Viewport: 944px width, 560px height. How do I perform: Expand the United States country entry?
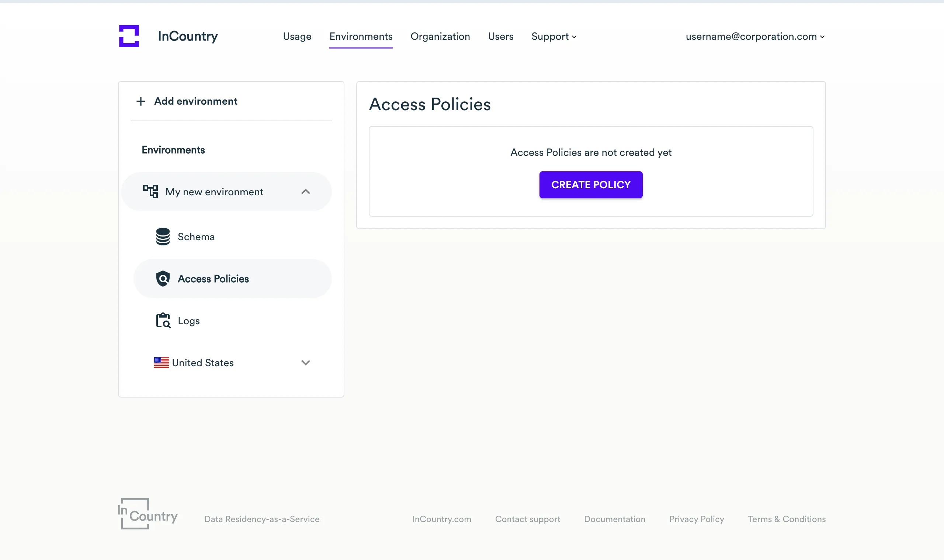click(x=306, y=362)
